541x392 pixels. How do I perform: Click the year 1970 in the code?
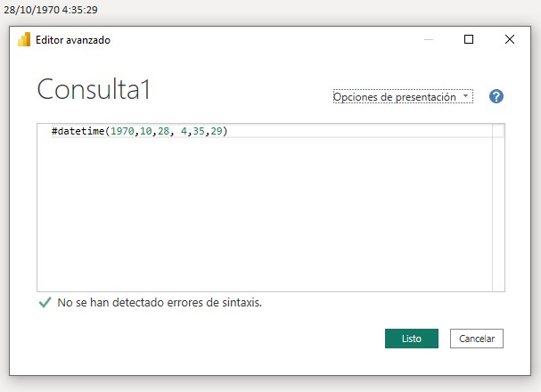pyautogui.click(x=122, y=131)
